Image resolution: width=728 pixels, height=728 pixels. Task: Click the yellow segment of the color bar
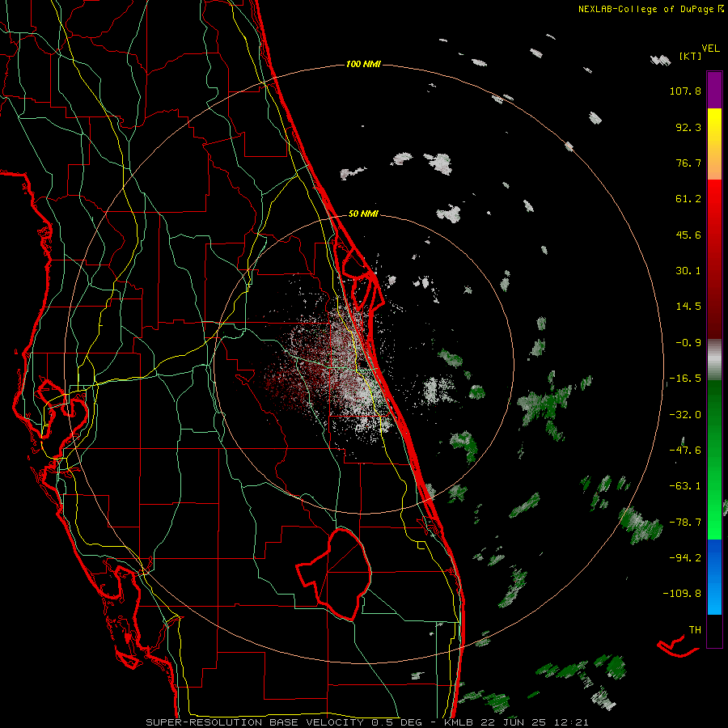pyautogui.click(x=714, y=125)
